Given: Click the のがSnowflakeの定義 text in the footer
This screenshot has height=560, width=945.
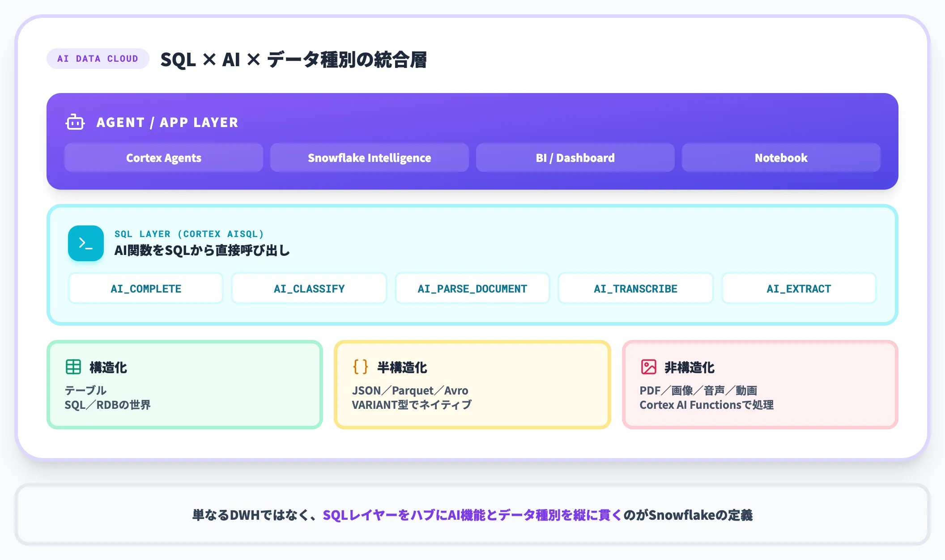Looking at the screenshot, I should click(688, 515).
